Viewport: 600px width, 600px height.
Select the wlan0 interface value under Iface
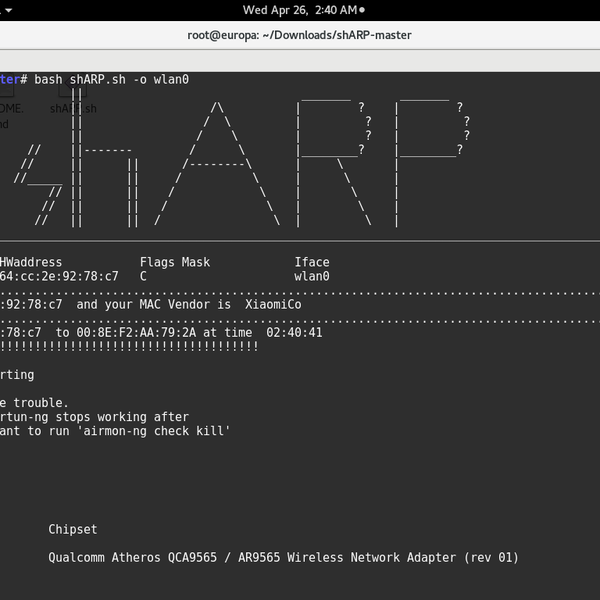(x=312, y=276)
